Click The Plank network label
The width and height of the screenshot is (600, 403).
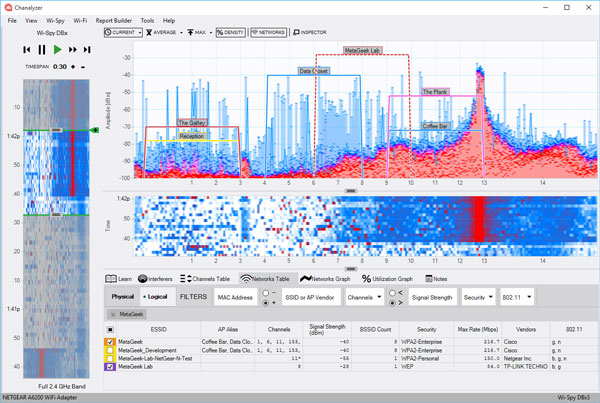click(x=435, y=92)
